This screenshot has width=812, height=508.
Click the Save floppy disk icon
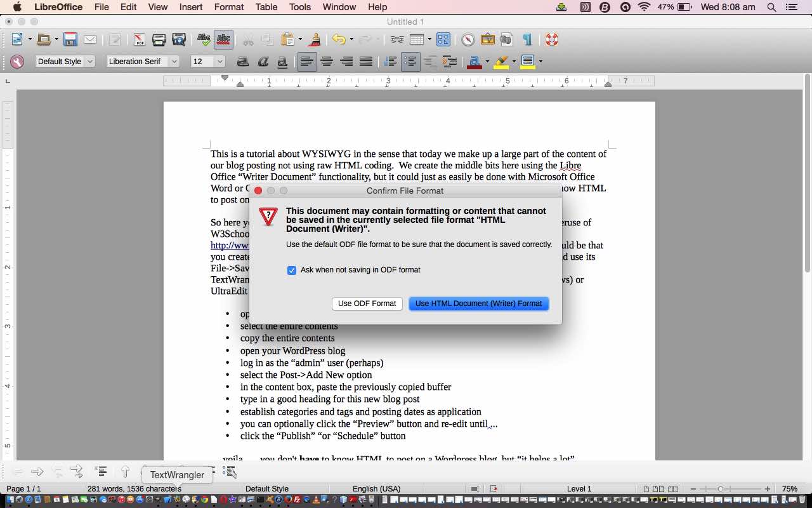coord(70,39)
